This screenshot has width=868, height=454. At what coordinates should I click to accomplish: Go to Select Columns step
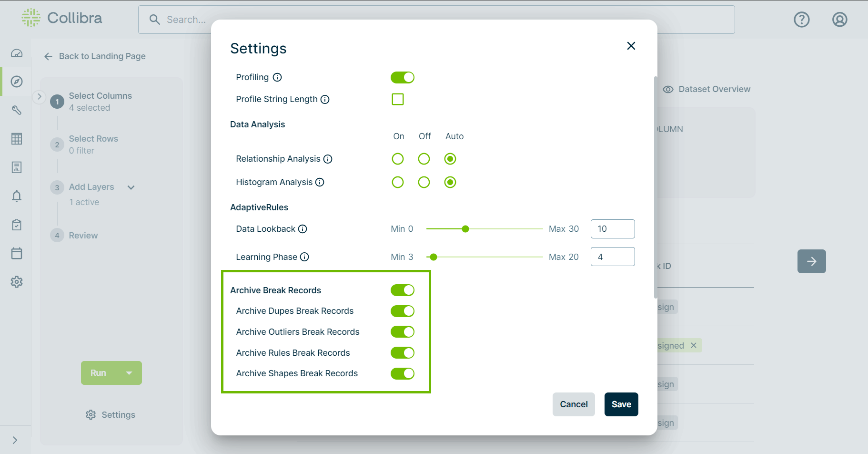[100, 96]
